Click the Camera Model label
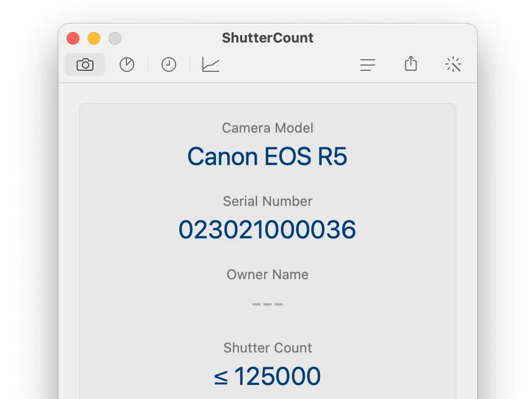Viewport: 532px width, 399px height. click(267, 128)
